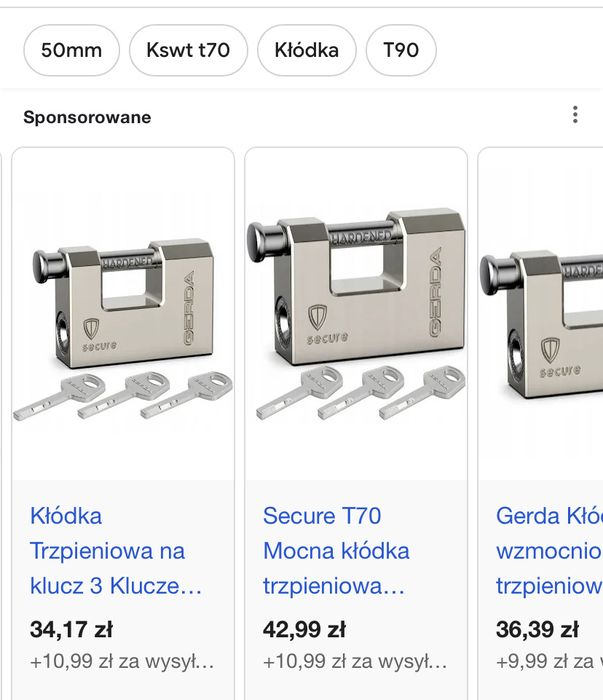
Task: Select the 50mm filter chip
Action: (x=71, y=50)
